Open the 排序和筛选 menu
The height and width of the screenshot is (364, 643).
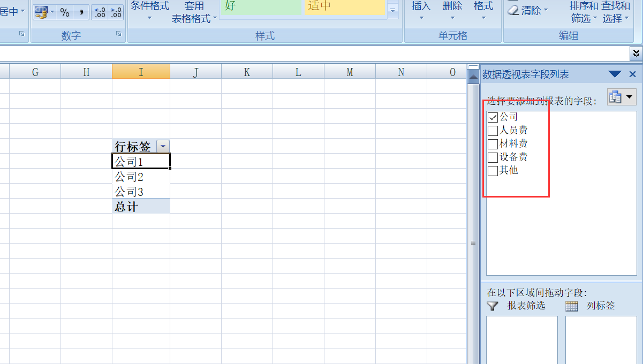coord(581,12)
